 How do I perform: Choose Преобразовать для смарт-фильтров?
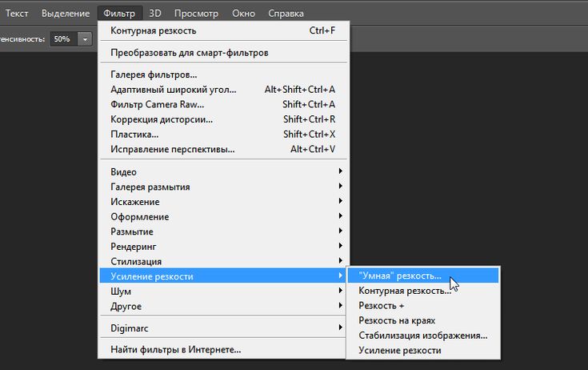click(x=190, y=53)
